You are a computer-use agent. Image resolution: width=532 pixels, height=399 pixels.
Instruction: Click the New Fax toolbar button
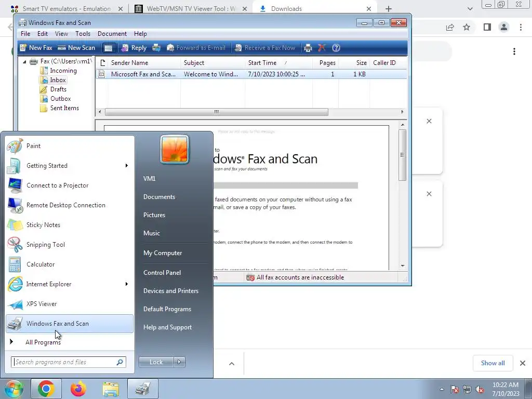point(36,48)
